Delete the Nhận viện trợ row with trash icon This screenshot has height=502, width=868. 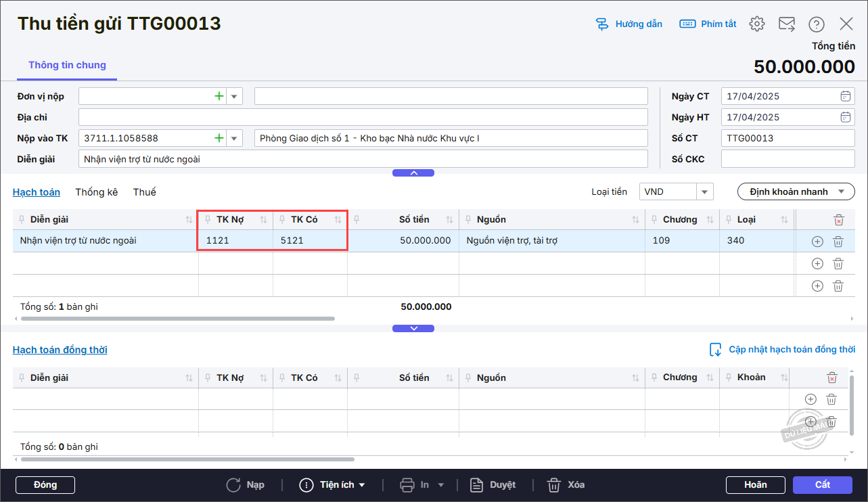point(838,242)
